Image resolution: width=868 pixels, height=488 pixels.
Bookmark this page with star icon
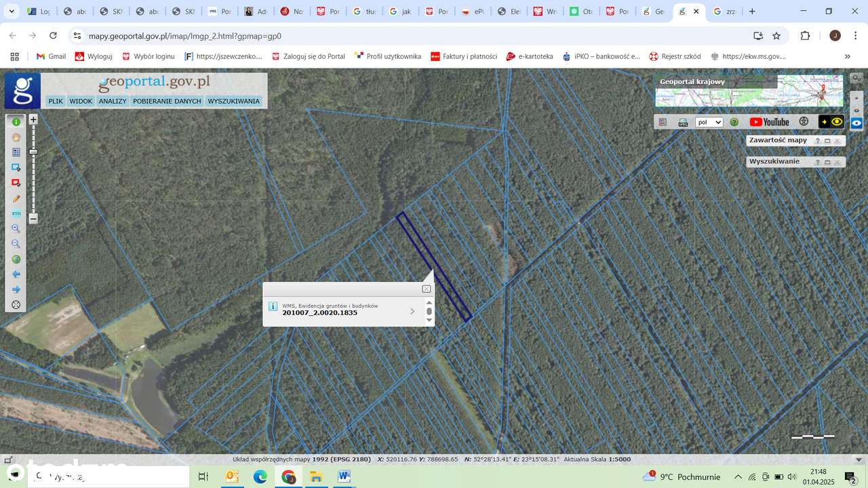click(776, 36)
